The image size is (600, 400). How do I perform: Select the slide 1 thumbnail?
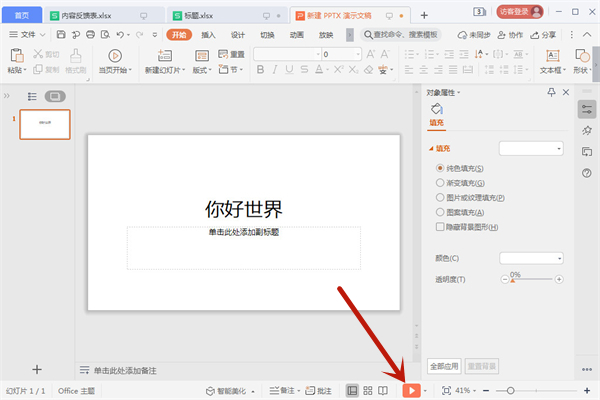pyautogui.click(x=45, y=124)
